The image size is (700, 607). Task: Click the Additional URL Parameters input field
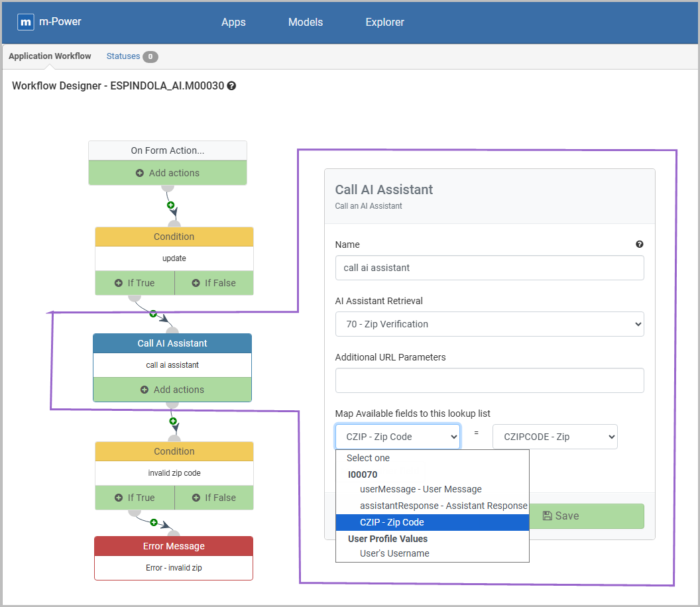coord(489,380)
